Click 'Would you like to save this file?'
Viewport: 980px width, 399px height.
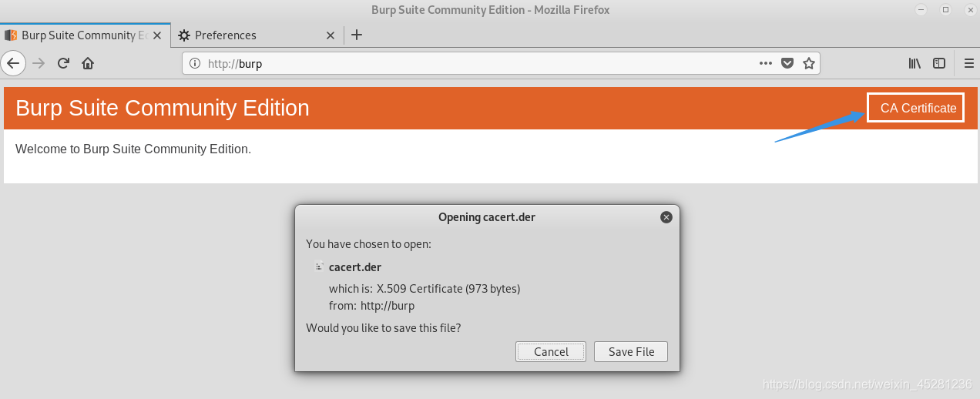[x=384, y=327]
